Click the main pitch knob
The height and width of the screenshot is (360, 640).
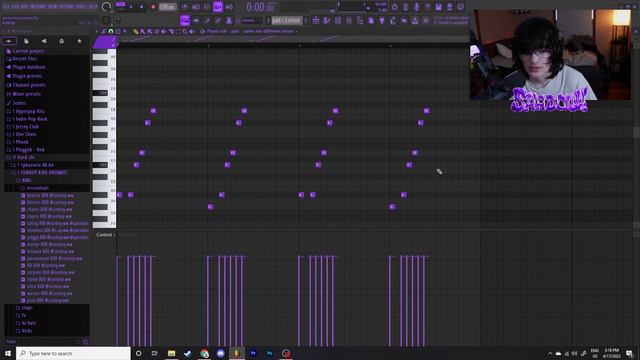107,20
